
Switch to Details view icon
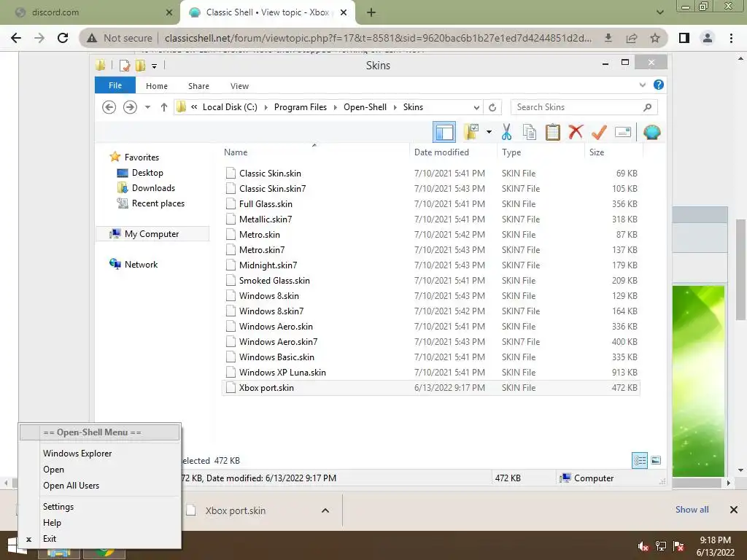point(639,460)
